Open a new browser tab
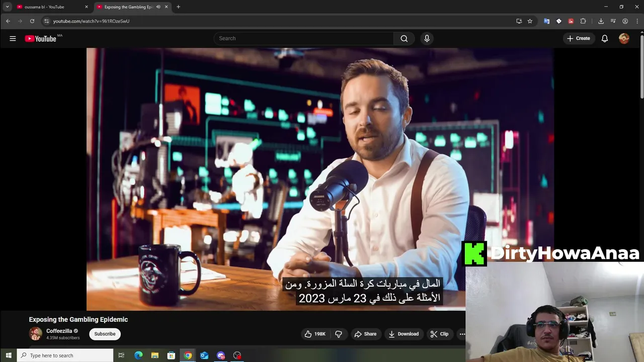 tap(178, 7)
